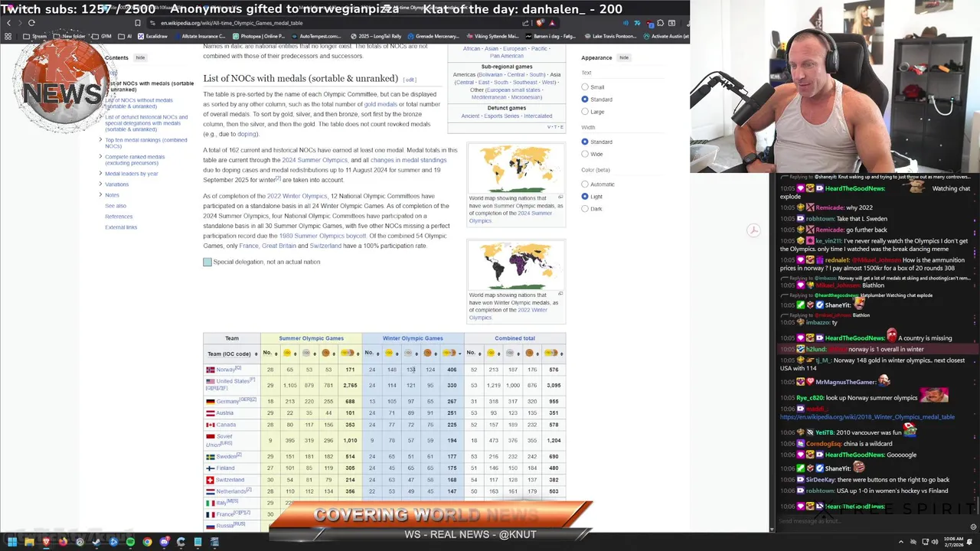Image resolution: width=980 pixels, height=551 pixels.
Task: Open the Stream bookmark folder
Action: (35, 36)
